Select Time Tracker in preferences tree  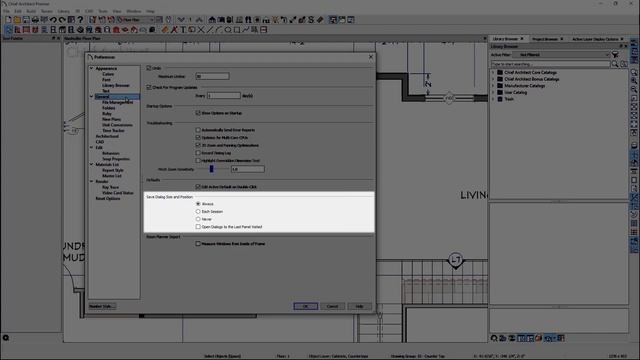point(113,131)
